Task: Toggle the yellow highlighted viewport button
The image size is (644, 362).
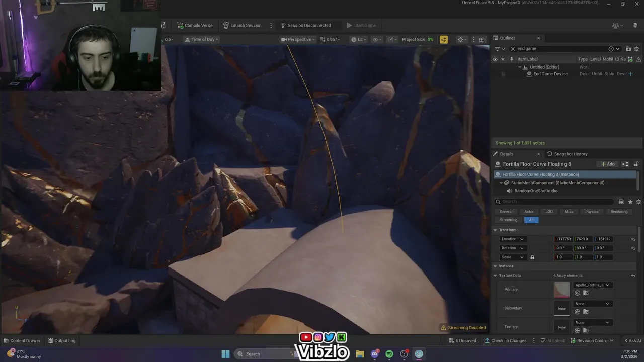Action: pyautogui.click(x=443, y=39)
